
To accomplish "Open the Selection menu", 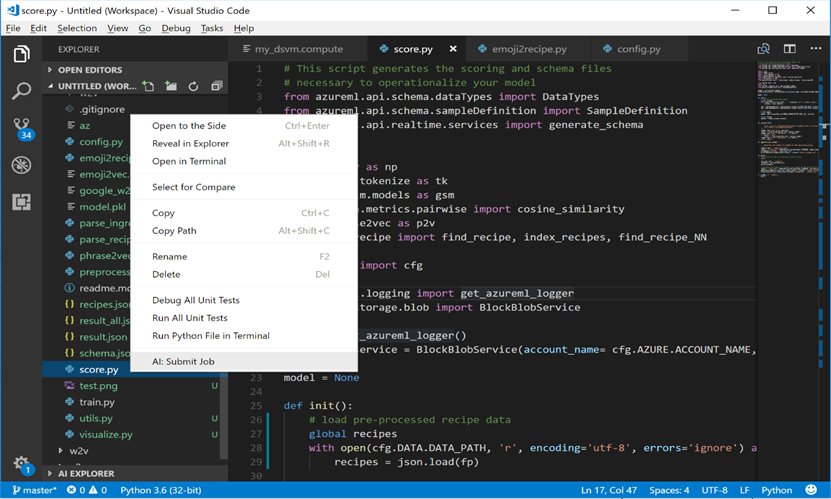I will coord(77,28).
